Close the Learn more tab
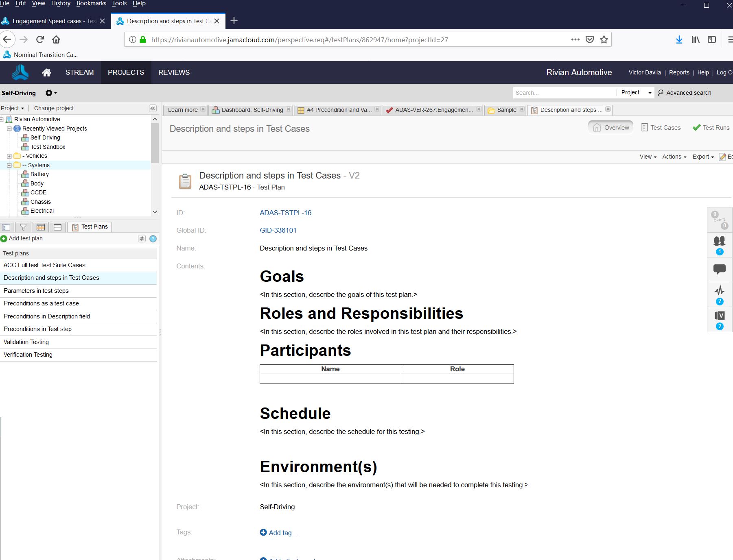 coord(203,109)
